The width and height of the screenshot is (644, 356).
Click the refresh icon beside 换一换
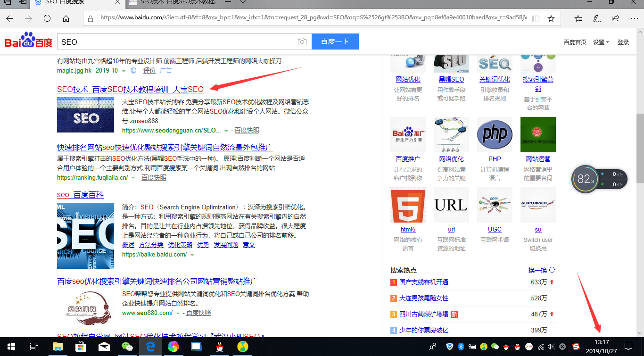pyautogui.click(x=552, y=270)
